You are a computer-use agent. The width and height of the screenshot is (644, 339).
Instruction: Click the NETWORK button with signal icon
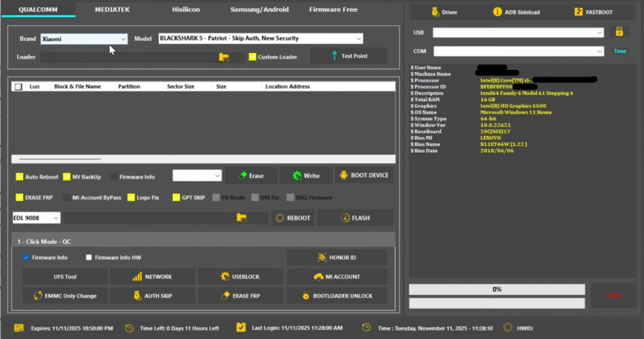tap(152, 277)
